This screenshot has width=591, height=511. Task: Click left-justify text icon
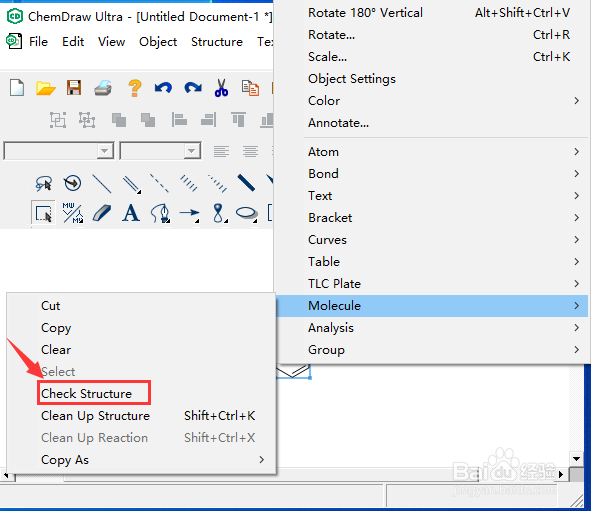221,151
